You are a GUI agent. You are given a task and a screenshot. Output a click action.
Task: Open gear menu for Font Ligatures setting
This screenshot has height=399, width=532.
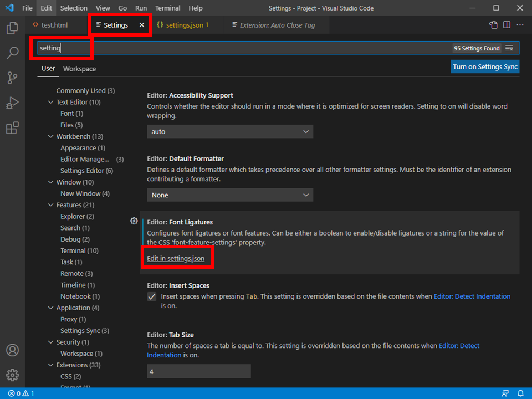(134, 221)
